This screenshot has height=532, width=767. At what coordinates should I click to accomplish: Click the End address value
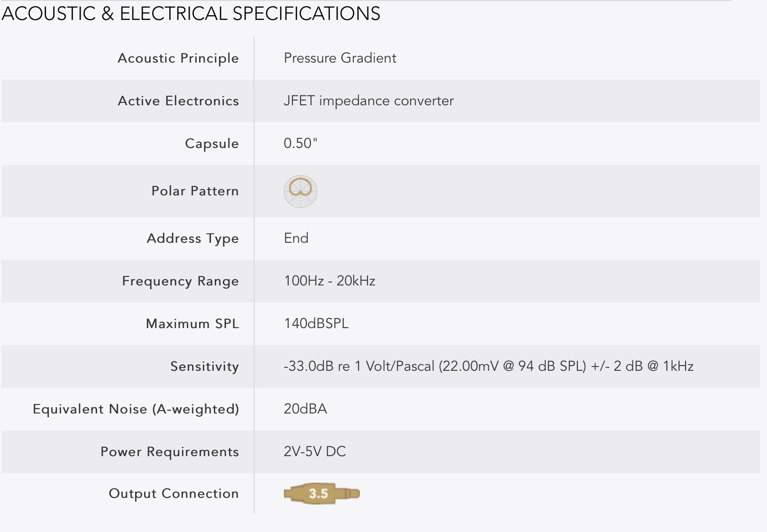pyautogui.click(x=296, y=238)
